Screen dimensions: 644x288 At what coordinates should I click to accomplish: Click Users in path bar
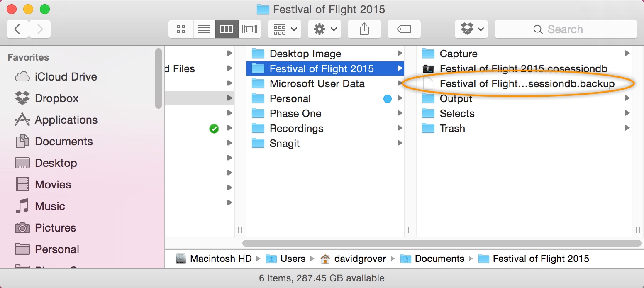[x=285, y=259]
